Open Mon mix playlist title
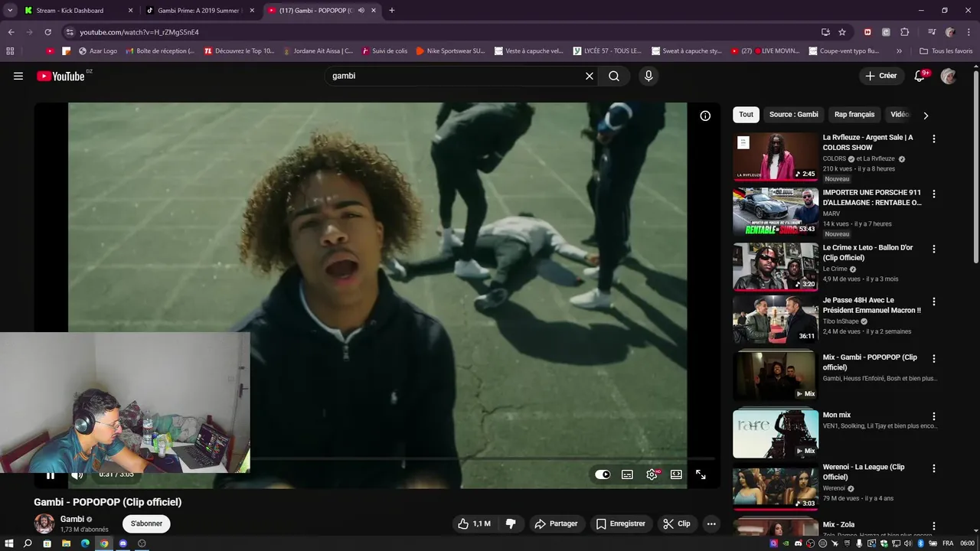980x551 pixels. (x=837, y=415)
